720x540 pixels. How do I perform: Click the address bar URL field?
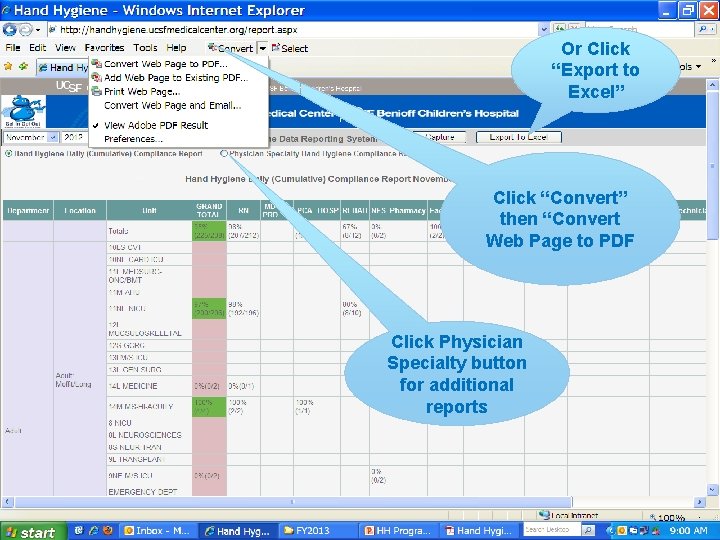click(294, 30)
